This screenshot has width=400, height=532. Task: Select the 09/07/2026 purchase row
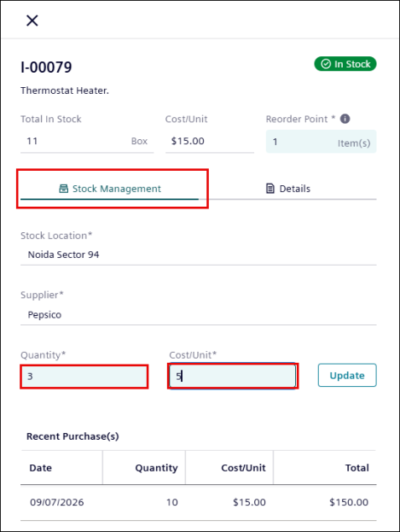[199, 502]
